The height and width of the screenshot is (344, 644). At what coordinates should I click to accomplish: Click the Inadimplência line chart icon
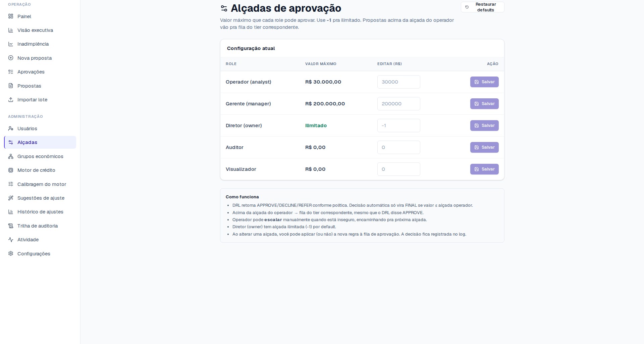(11, 44)
